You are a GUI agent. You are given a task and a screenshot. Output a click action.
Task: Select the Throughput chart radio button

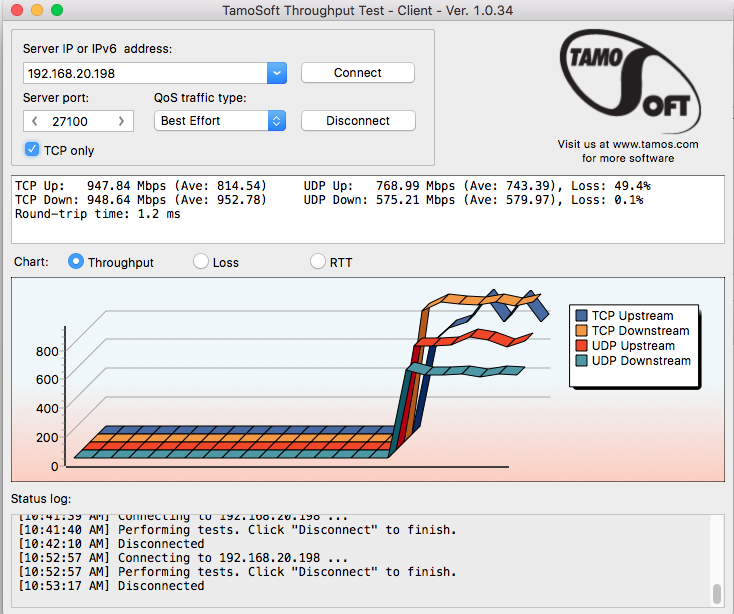click(76, 262)
